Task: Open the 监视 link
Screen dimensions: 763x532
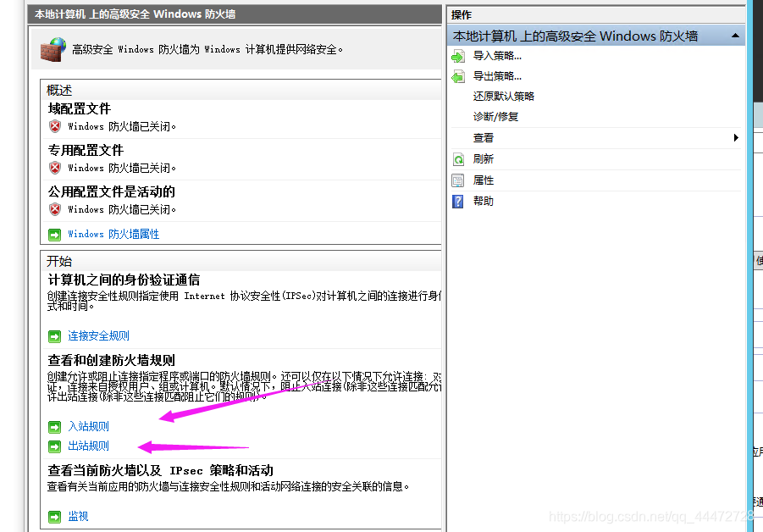Action: 78,516
